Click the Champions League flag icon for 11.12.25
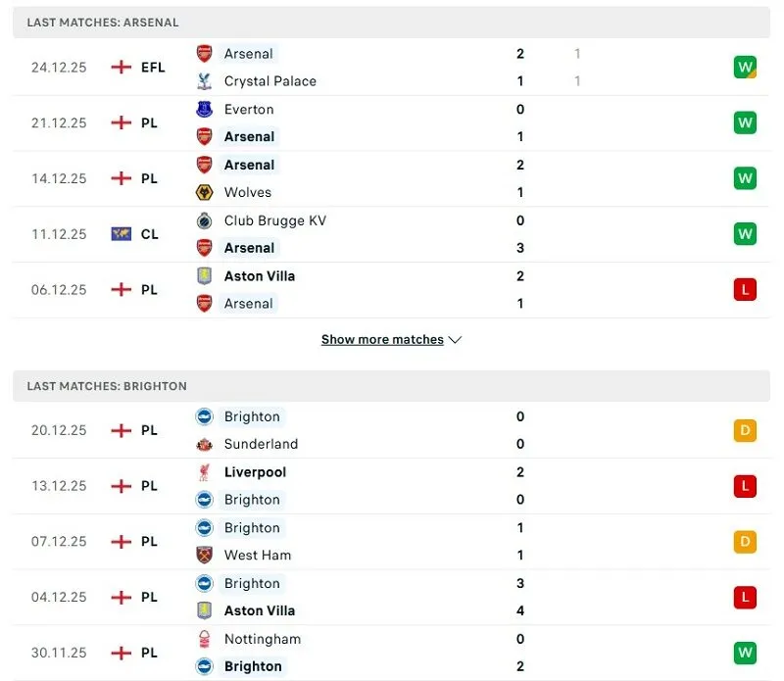Viewport: 784px width, 681px height. click(122, 234)
